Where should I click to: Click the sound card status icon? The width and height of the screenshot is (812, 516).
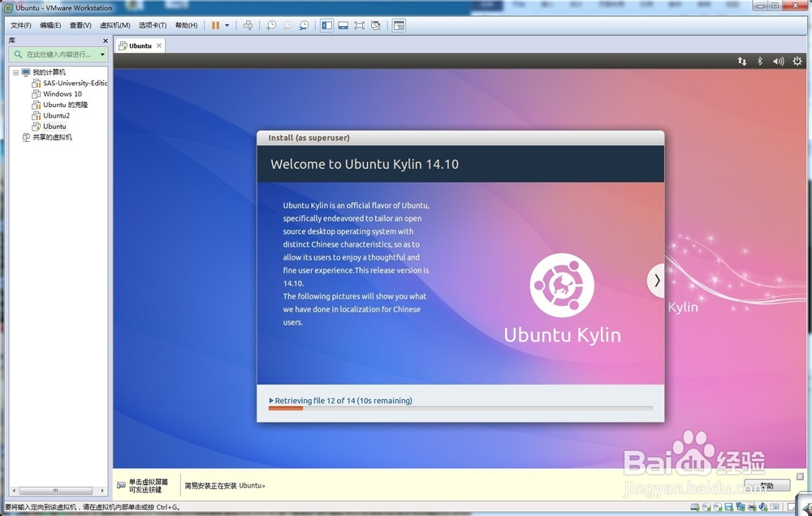click(x=763, y=507)
